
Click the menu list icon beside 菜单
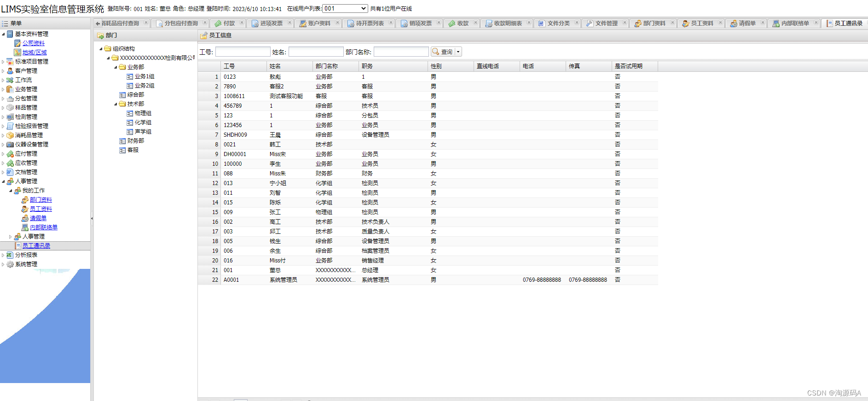[5, 23]
